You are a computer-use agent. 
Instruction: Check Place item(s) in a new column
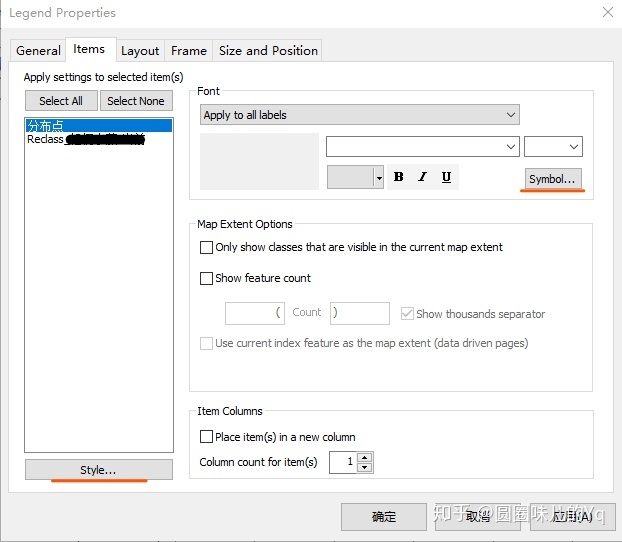point(206,436)
